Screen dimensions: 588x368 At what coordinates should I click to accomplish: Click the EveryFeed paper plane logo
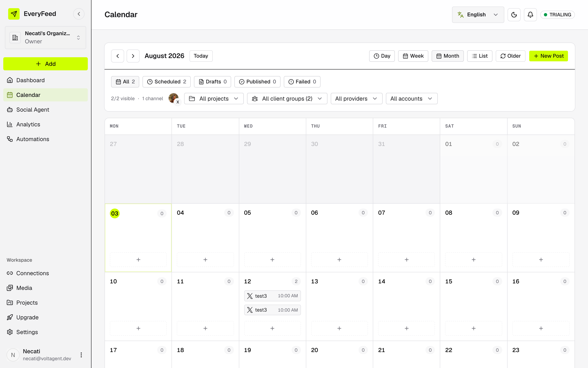[x=14, y=14]
